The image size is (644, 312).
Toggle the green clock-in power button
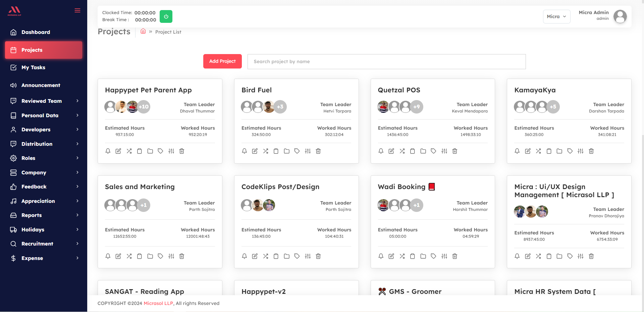pyautogui.click(x=166, y=16)
